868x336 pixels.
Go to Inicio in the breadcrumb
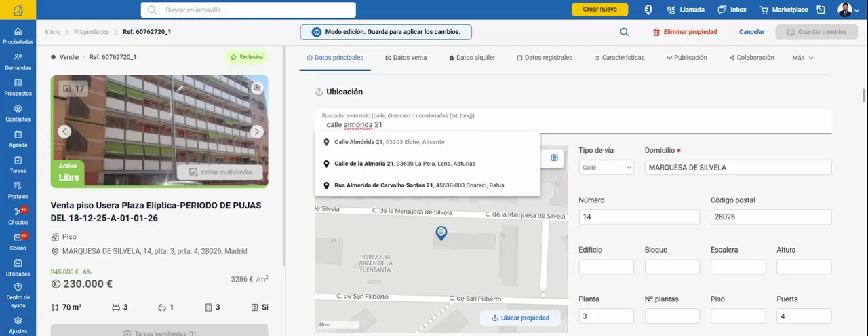52,32
